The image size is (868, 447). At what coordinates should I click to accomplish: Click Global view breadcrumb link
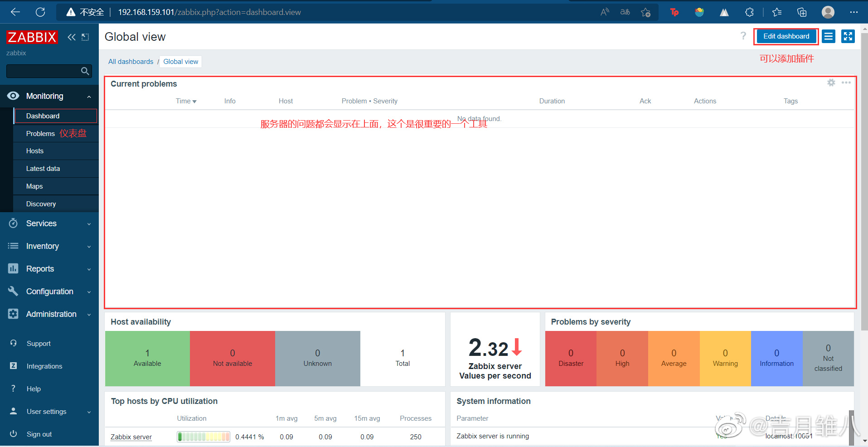(181, 62)
